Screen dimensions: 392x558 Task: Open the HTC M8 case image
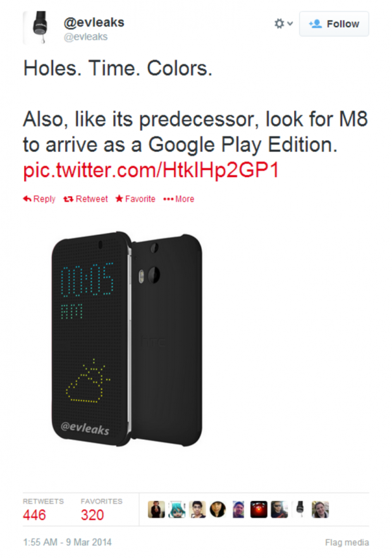click(x=126, y=339)
